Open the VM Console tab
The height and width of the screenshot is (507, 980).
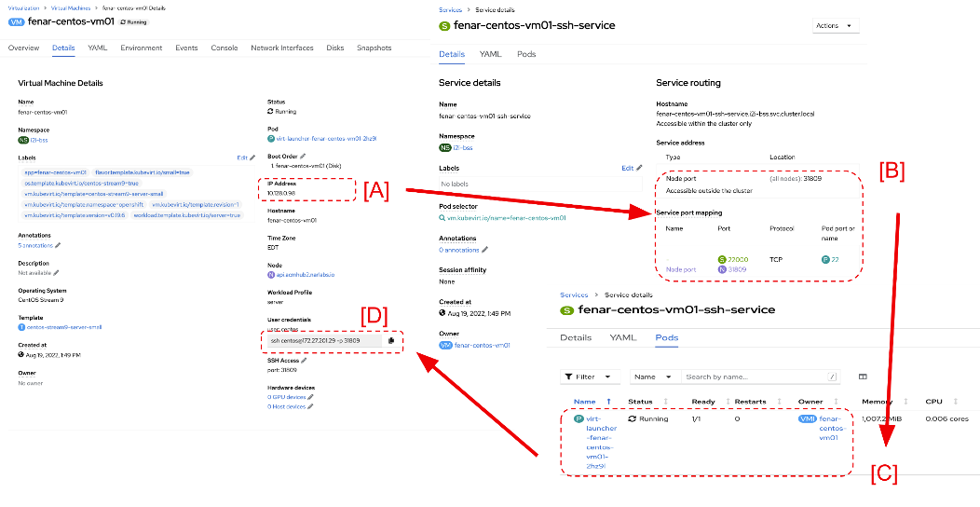pyautogui.click(x=225, y=48)
